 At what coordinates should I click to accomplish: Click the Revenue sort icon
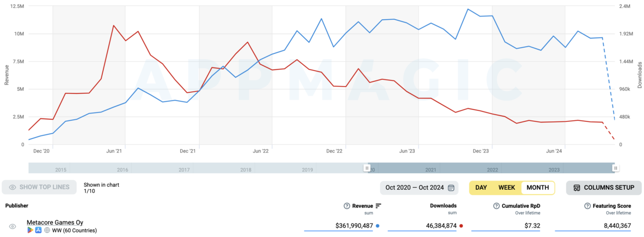(x=378, y=206)
